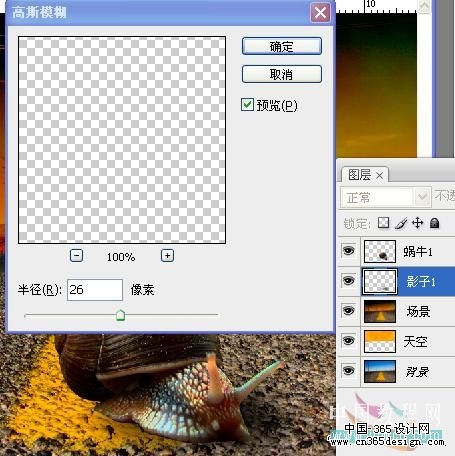Hide the 天空 layer
This screenshot has height=456, width=455.
349,341
